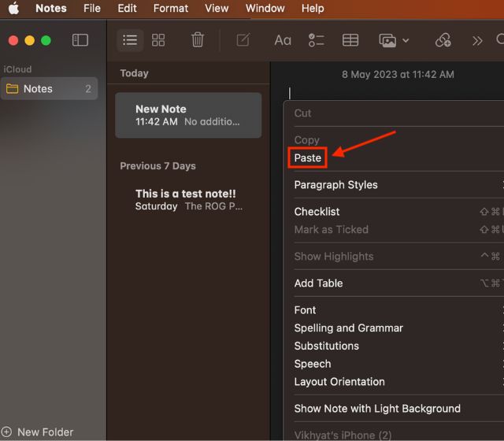Create a new note with compose icon
The image size is (504, 441).
click(243, 40)
